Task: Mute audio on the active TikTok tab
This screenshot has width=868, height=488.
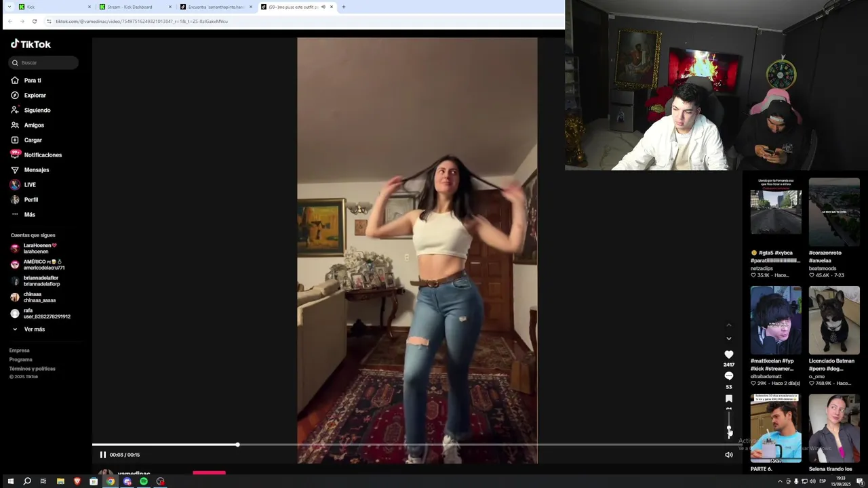Action: (323, 7)
